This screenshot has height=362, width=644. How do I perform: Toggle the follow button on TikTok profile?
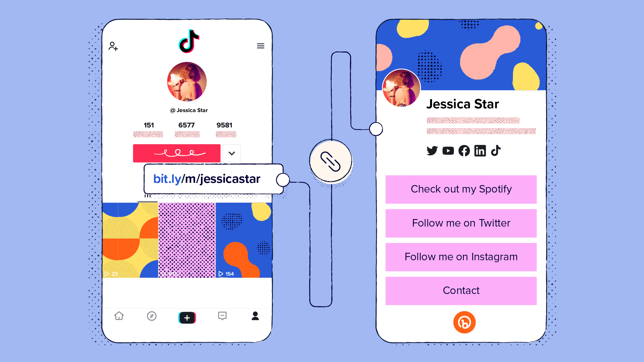[176, 153]
